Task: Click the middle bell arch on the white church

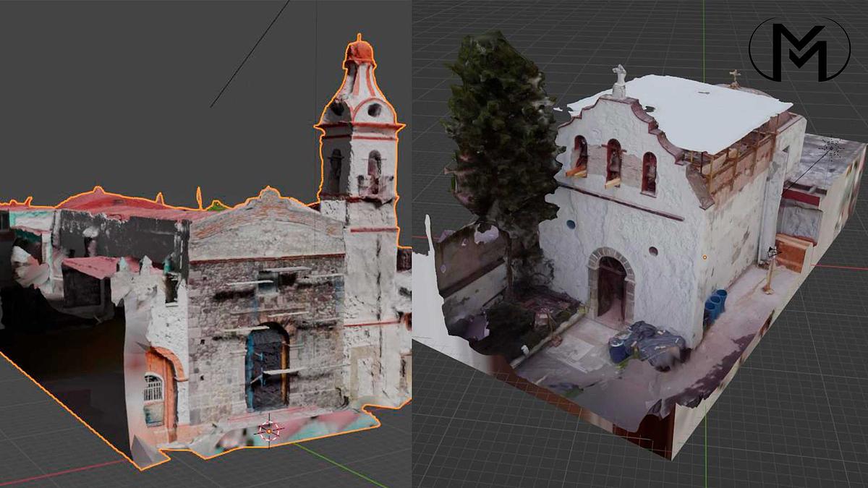Action: pyautogui.click(x=613, y=160)
